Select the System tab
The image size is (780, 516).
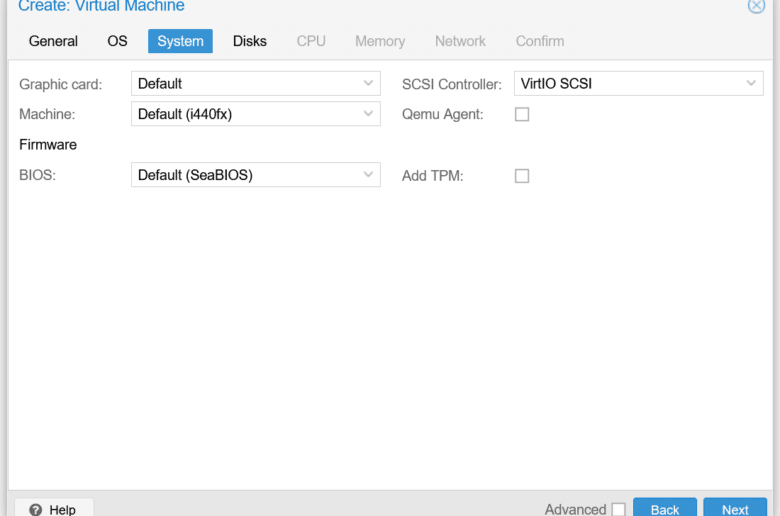180,41
